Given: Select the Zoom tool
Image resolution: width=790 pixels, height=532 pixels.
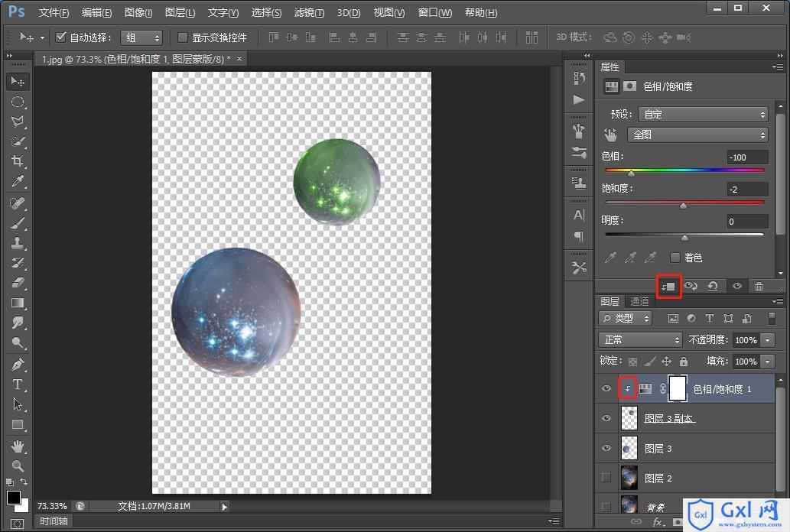Looking at the screenshot, I should coord(18,466).
